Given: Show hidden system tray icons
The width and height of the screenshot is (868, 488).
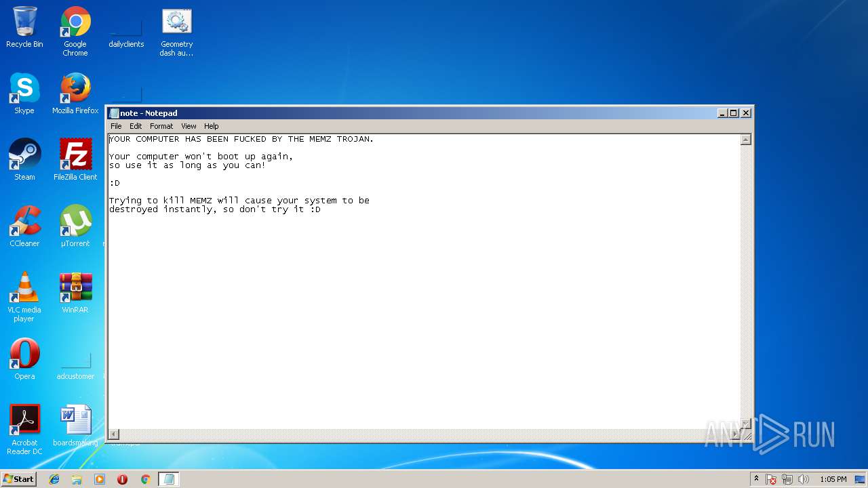Looking at the screenshot, I should pyautogui.click(x=756, y=479).
